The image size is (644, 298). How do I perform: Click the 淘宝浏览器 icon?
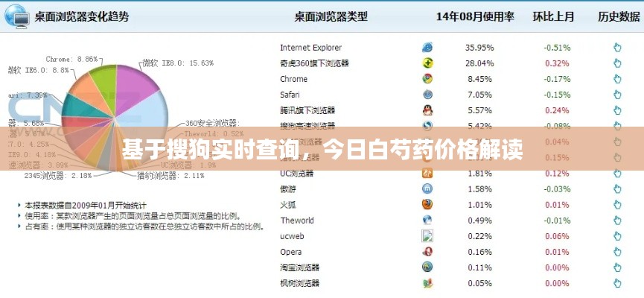[x=427, y=267]
